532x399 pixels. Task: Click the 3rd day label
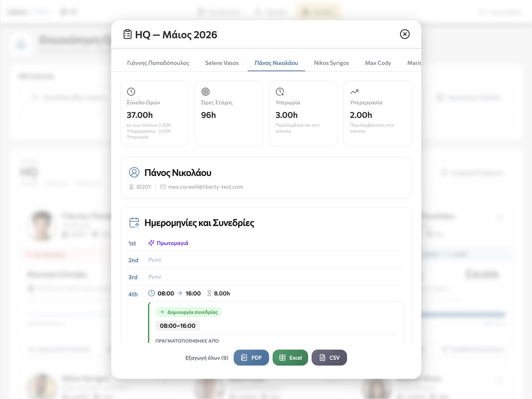pyautogui.click(x=133, y=277)
